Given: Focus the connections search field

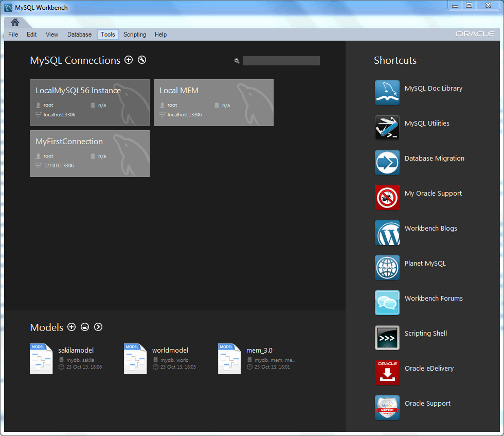Looking at the screenshot, I should (x=281, y=61).
